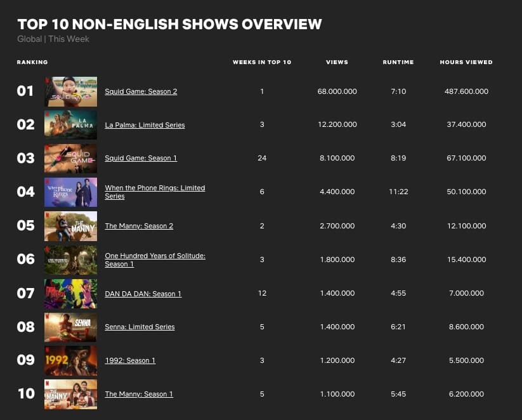522x420 pixels.
Task: Select ranking number 09
Action: tap(25, 360)
